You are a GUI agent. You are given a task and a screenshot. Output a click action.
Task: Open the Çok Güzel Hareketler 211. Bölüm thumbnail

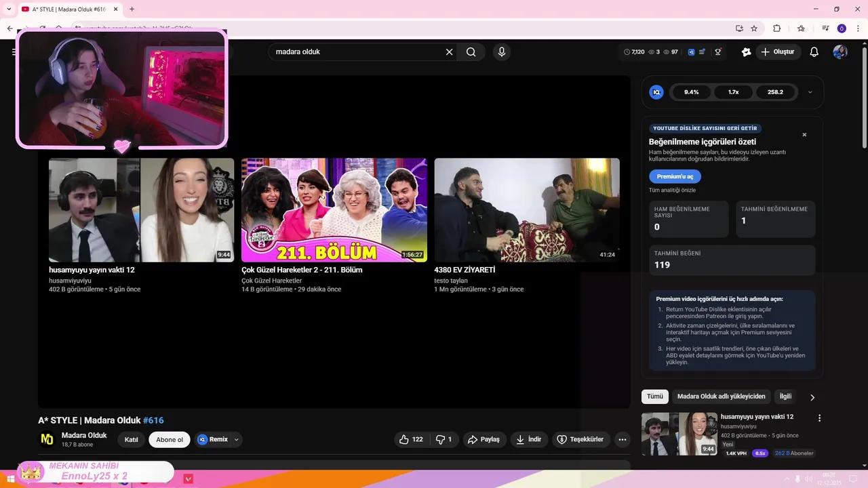click(x=334, y=210)
